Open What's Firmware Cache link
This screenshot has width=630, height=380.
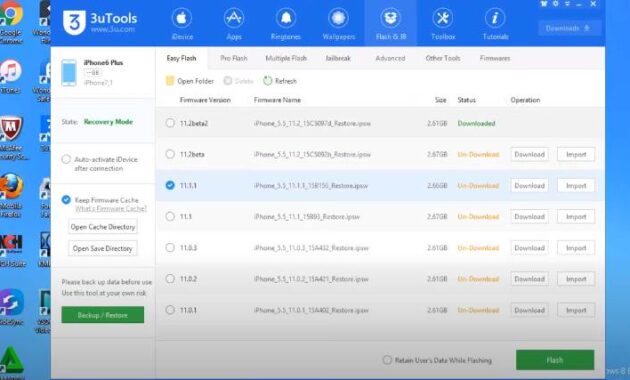coord(110,208)
